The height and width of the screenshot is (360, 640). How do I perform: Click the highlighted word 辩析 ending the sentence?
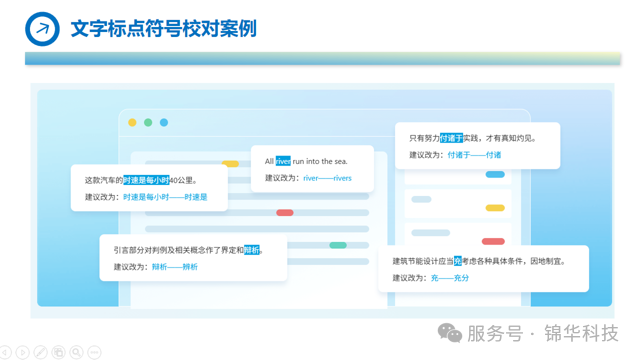[251, 250]
